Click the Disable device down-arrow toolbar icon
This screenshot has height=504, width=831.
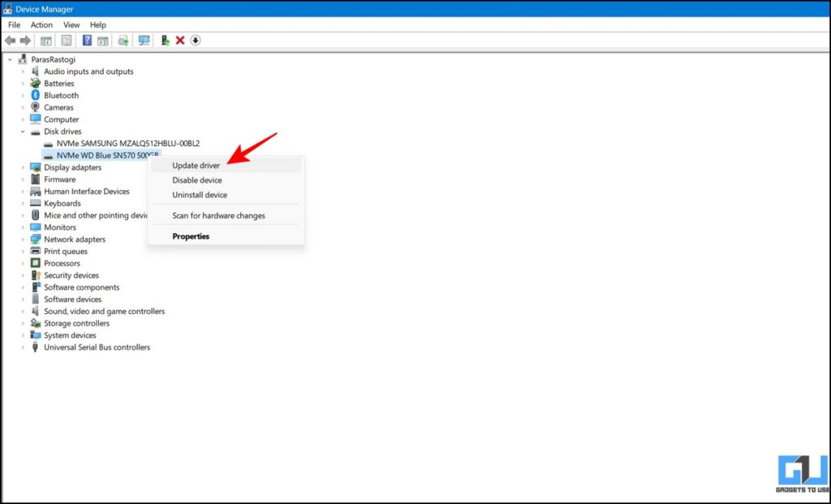click(195, 40)
